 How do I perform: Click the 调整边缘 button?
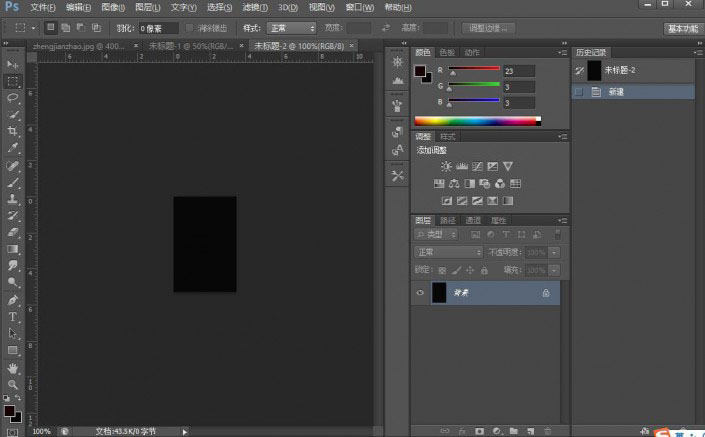pyautogui.click(x=489, y=28)
